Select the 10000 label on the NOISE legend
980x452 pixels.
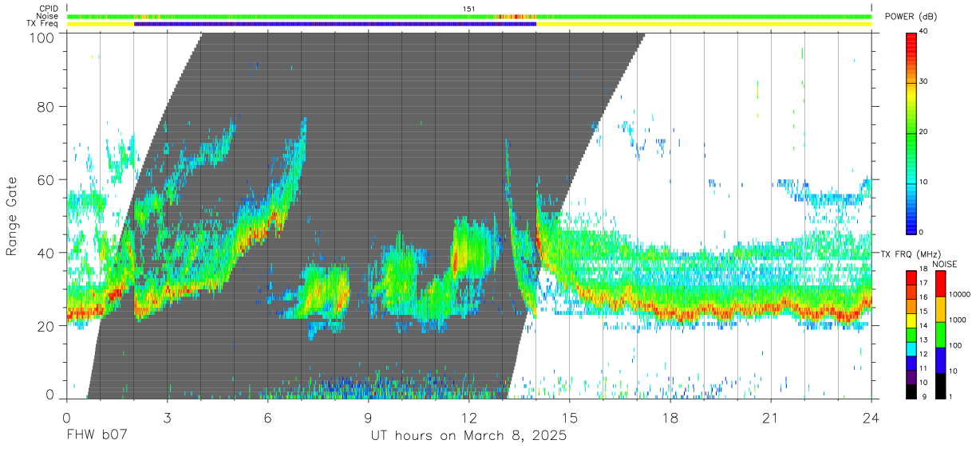958,295
